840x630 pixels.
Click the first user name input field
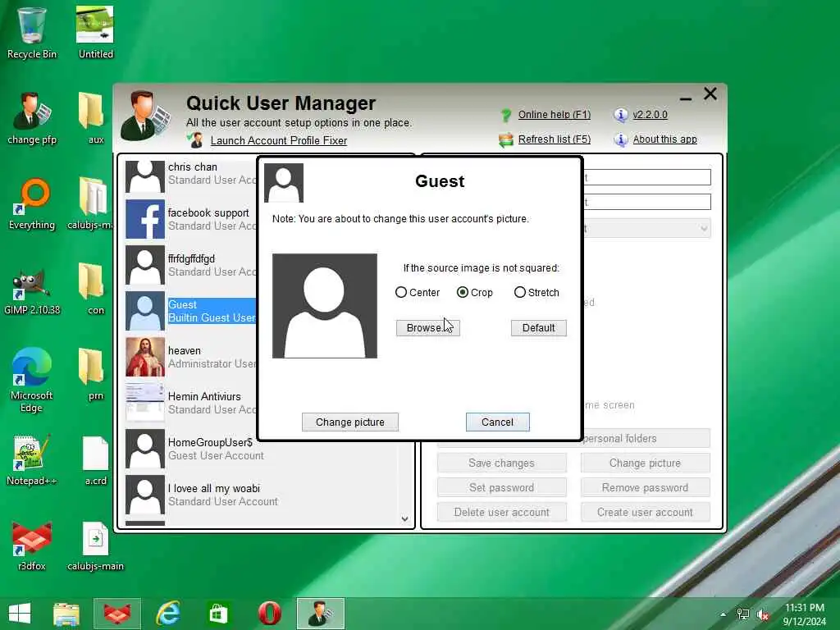click(647, 177)
